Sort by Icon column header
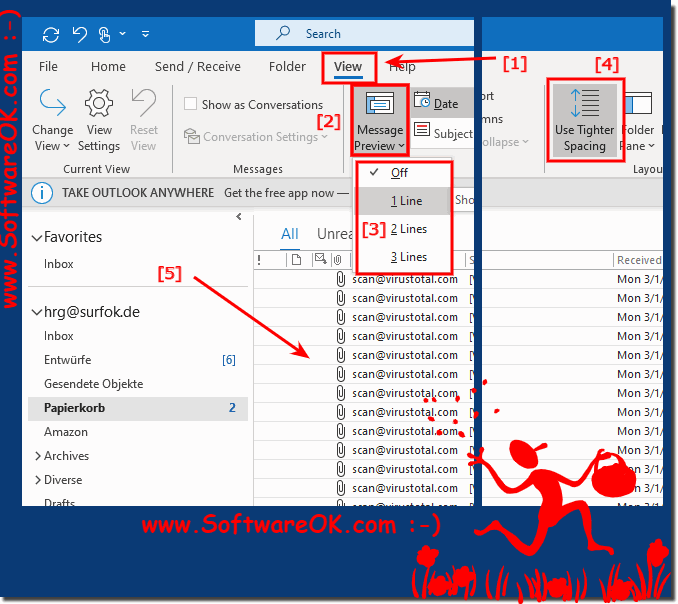The height and width of the screenshot is (604, 678). 297,260
